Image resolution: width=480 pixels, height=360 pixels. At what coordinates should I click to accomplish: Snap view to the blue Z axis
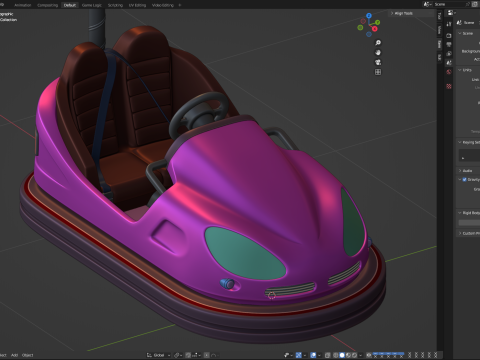369,15
